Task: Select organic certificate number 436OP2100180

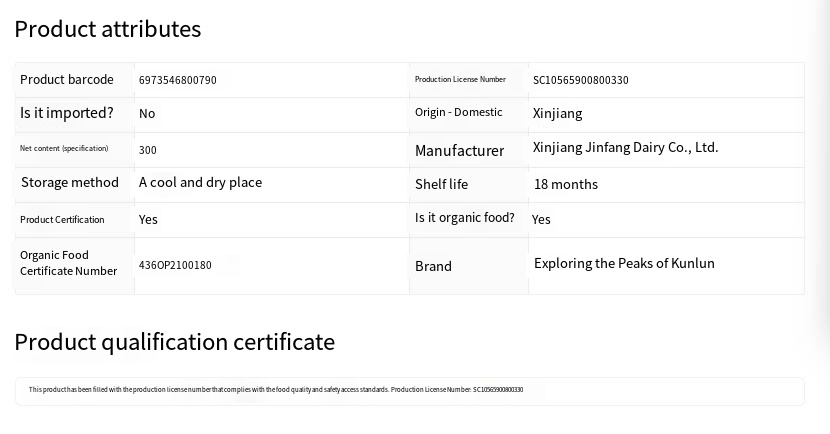Action: [175, 265]
